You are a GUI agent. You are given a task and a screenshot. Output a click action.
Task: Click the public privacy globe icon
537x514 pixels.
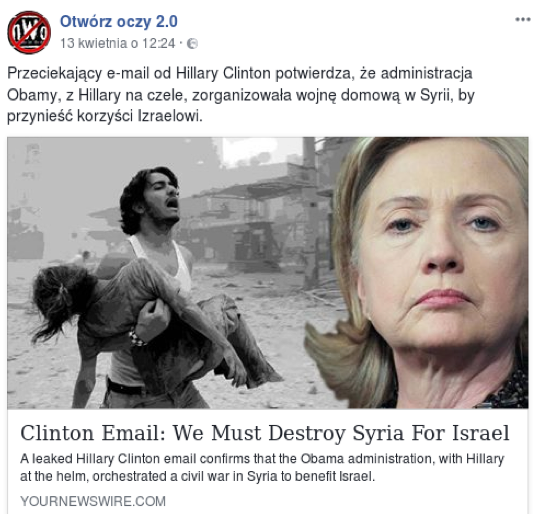192,44
